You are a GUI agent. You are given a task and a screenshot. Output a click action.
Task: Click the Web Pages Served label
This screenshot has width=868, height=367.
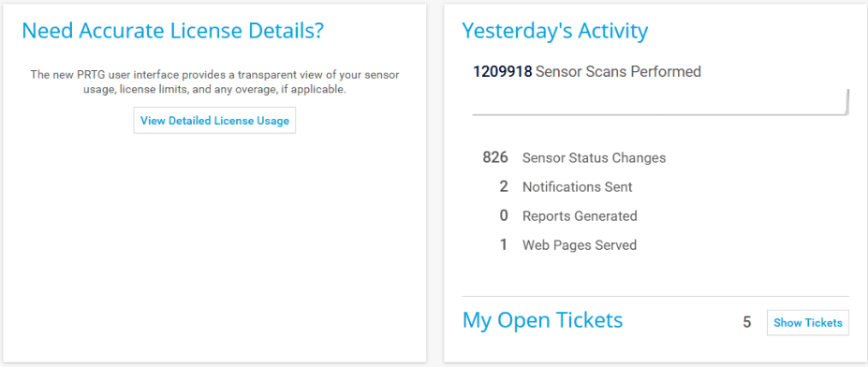tap(580, 244)
